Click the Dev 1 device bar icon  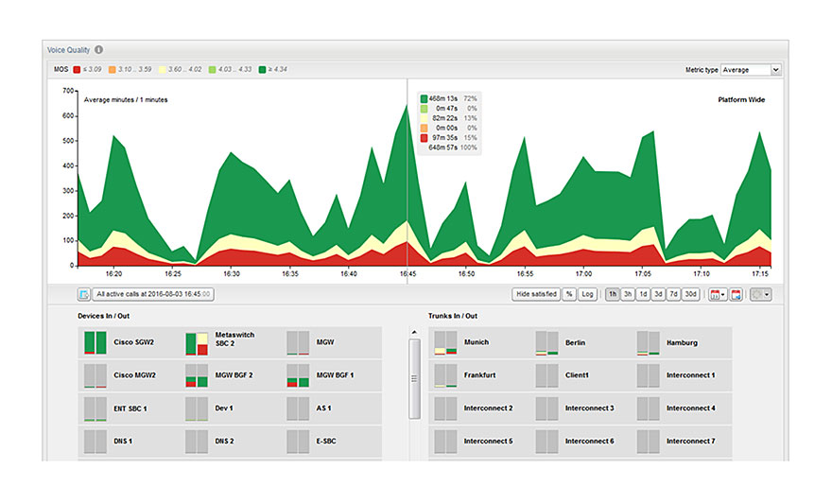click(x=197, y=409)
